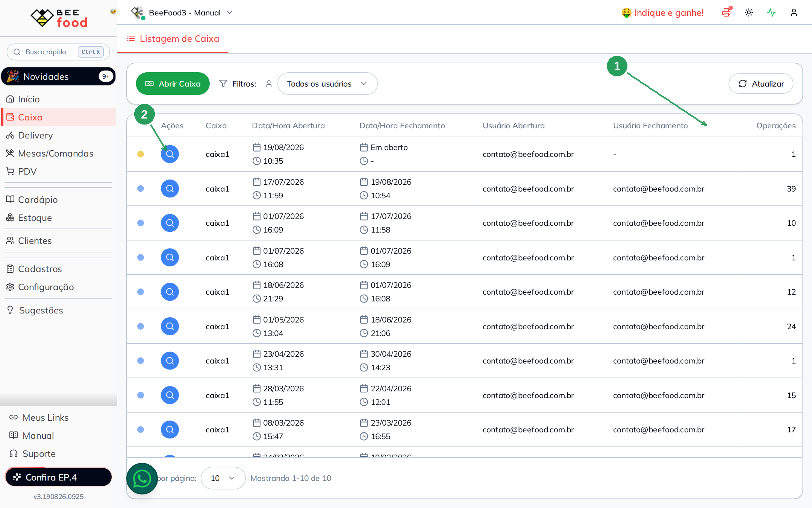Toggle light/dark theme sun icon
This screenshot has height=508, width=812.
tap(749, 12)
